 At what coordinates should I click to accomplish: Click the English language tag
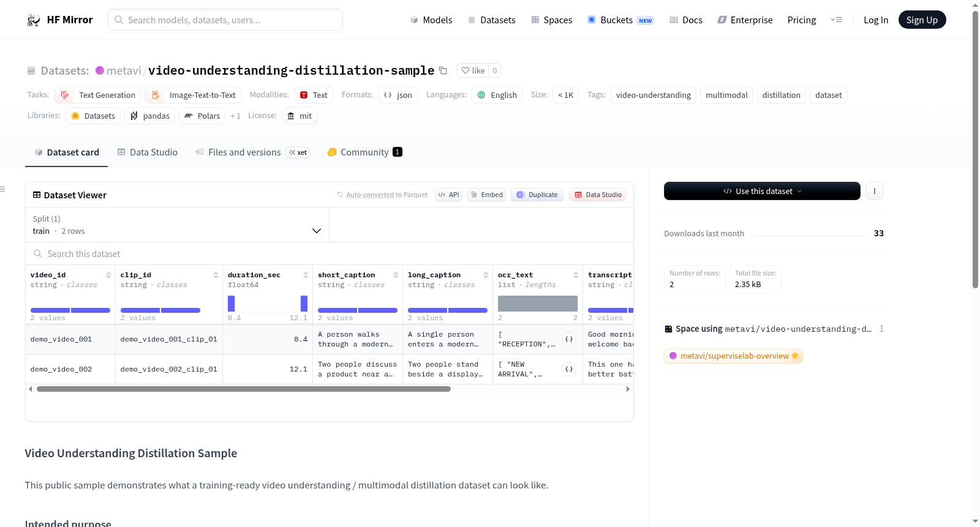[497, 95]
